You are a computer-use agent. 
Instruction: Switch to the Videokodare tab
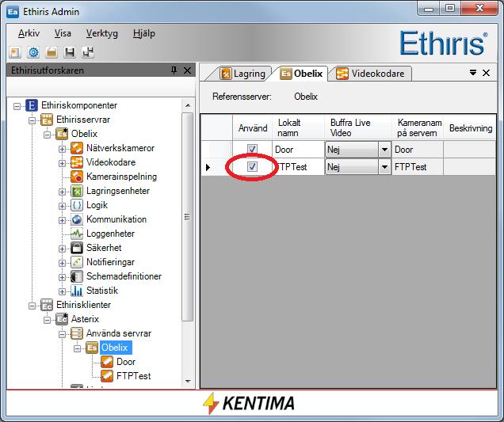tap(373, 74)
